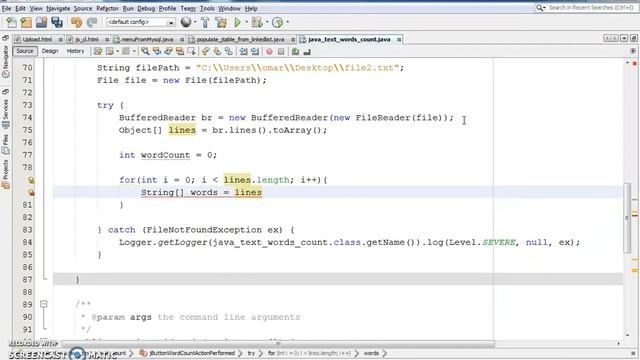Collapse the Javadoc comment fold at line 89

point(44,304)
